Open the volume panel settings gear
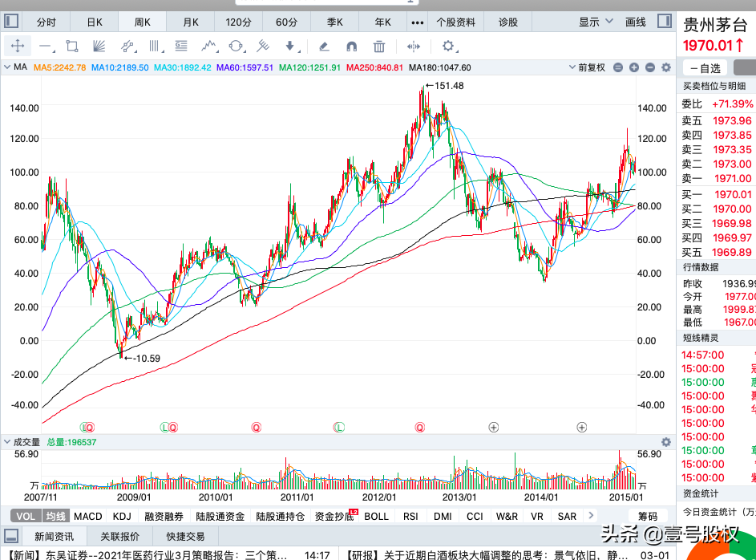 coord(665,442)
